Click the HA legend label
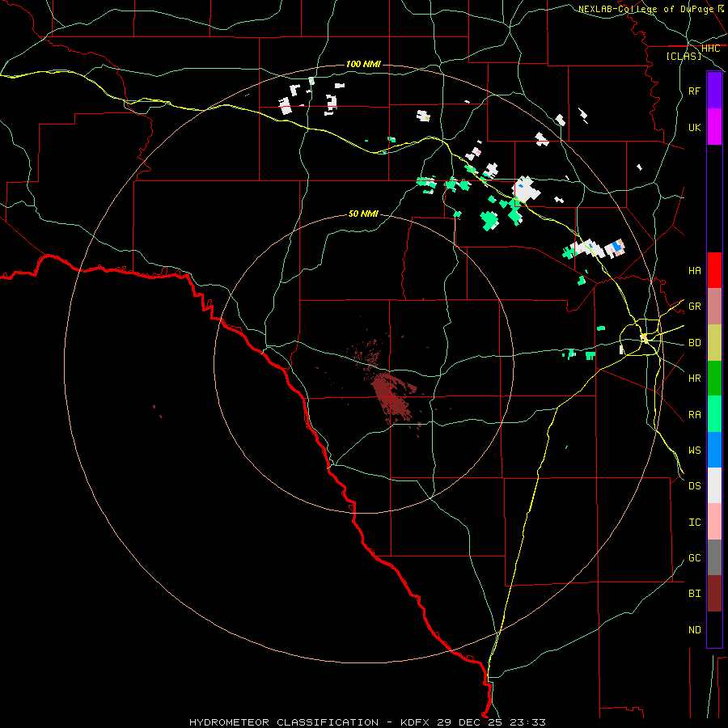The width and height of the screenshot is (728, 728). coord(694,270)
